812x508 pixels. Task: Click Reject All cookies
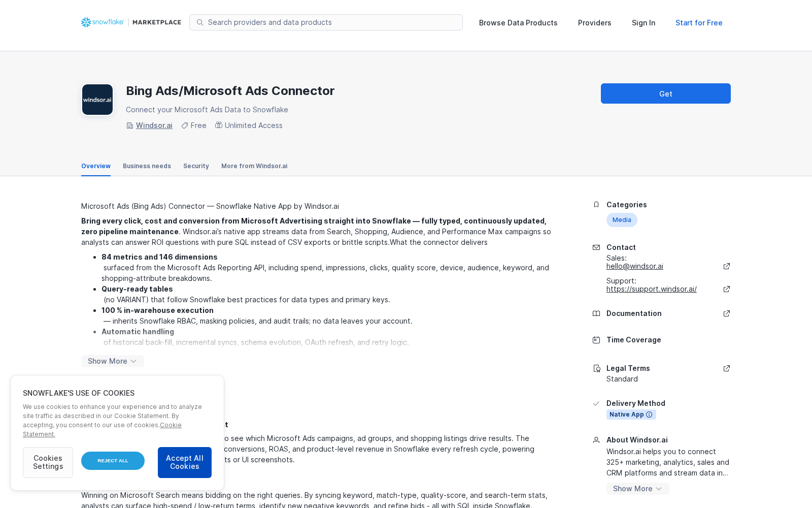(113, 461)
